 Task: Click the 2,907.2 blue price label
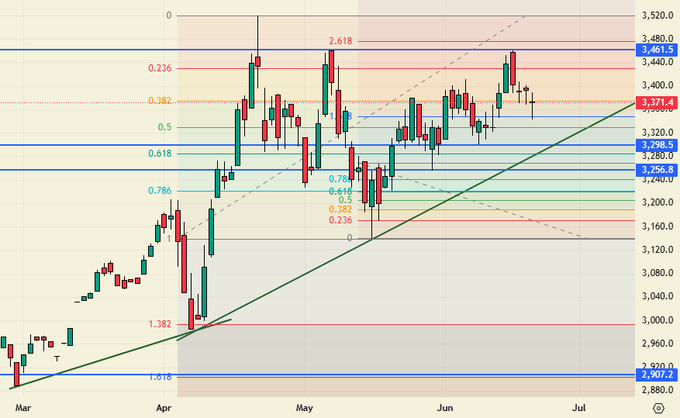(x=656, y=375)
